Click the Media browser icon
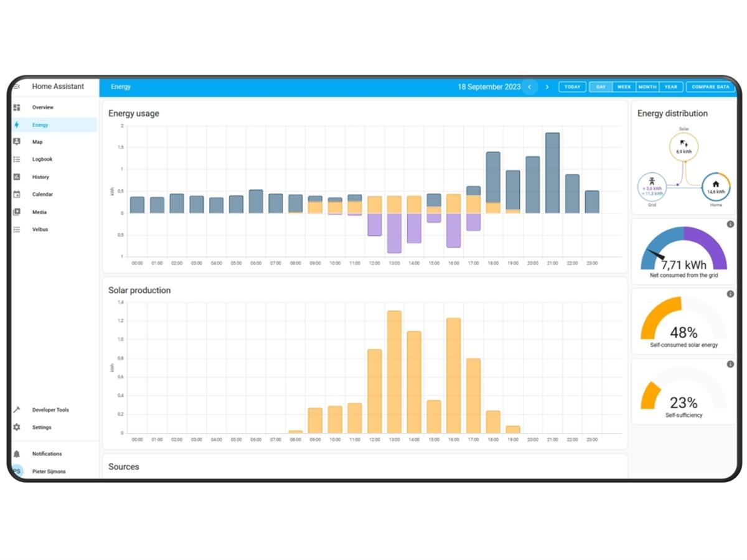747x560 pixels. tap(17, 212)
